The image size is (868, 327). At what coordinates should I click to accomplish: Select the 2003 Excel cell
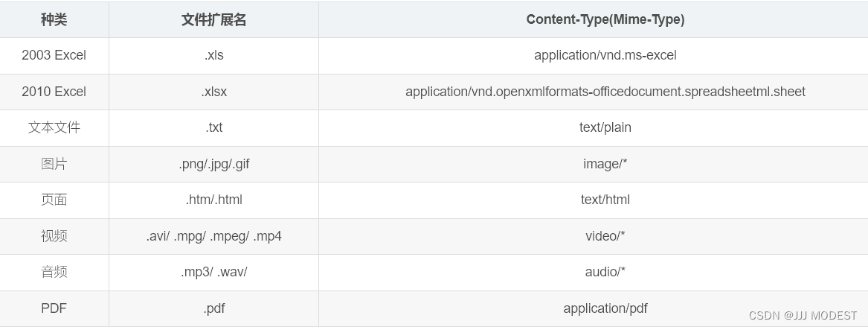pyautogui.click(x=54, y=55)
